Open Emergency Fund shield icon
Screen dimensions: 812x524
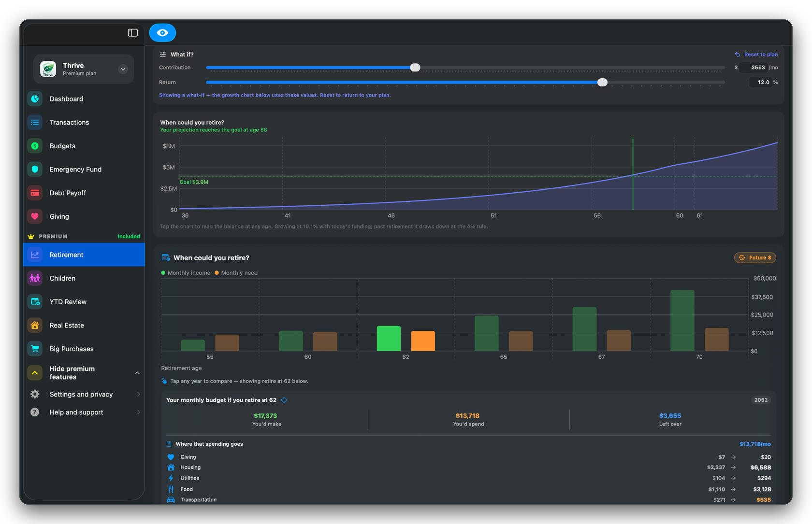click(35, 170)
